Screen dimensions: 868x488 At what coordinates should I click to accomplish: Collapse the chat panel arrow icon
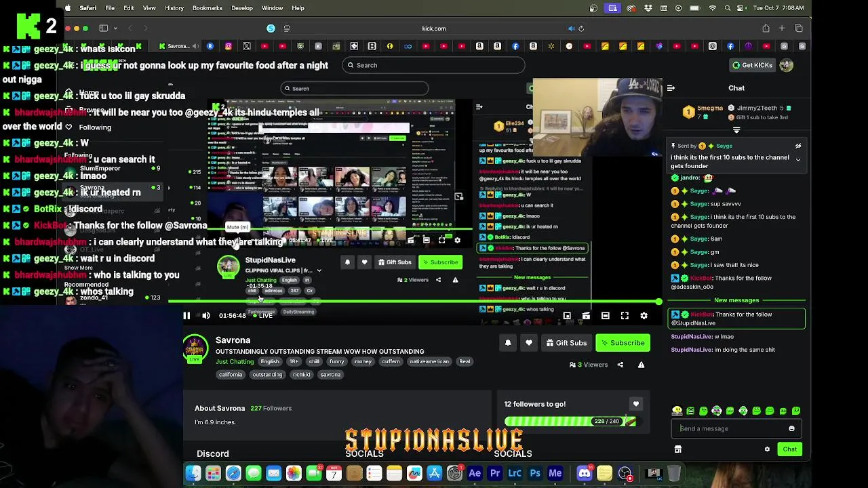(x=671, y=87)
